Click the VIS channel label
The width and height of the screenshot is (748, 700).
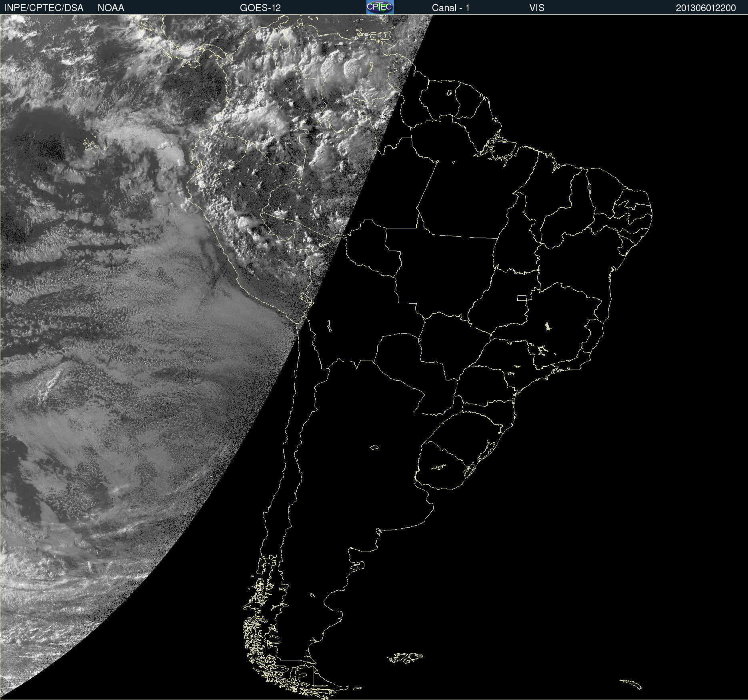click(537, 8)
